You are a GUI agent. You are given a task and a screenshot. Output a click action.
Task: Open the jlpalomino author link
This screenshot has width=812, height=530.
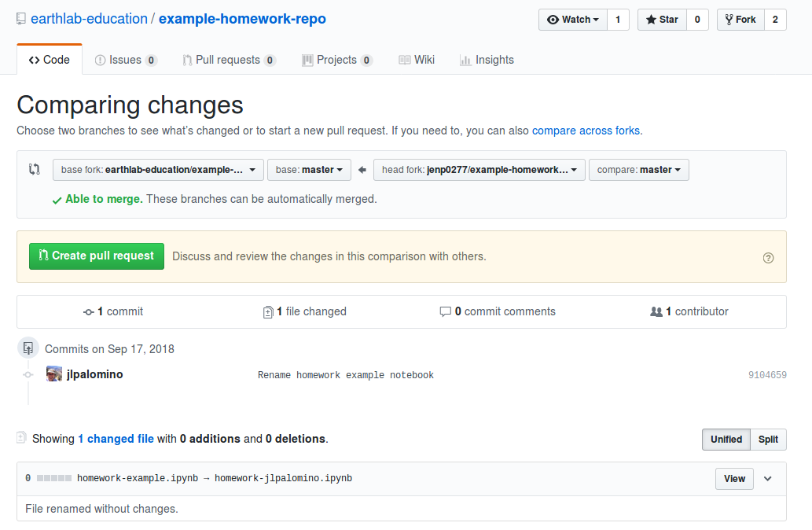point(95,374)
